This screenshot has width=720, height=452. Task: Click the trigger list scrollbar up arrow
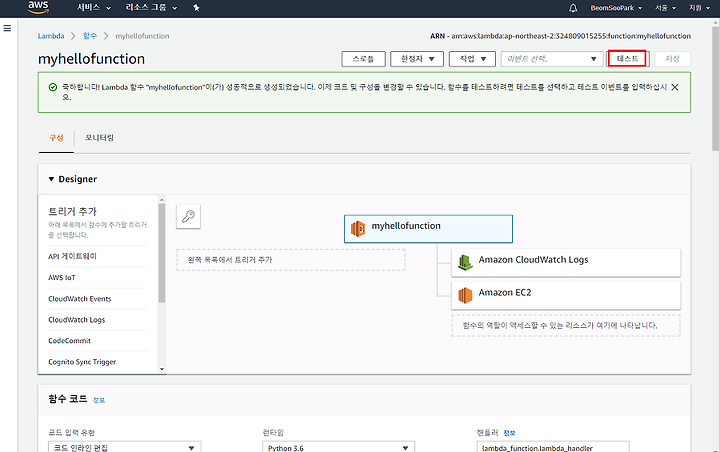pos(162,200)
